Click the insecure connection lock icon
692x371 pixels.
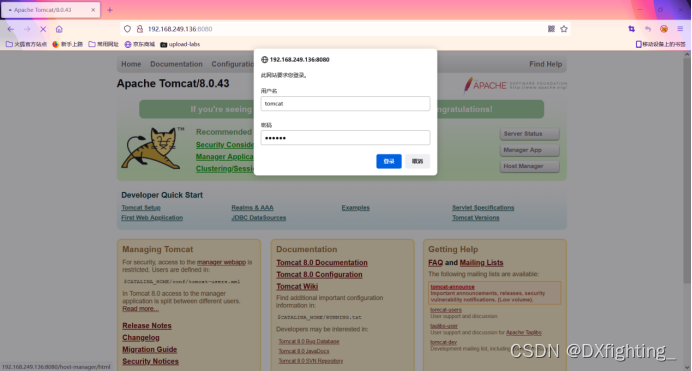(139, 29)
